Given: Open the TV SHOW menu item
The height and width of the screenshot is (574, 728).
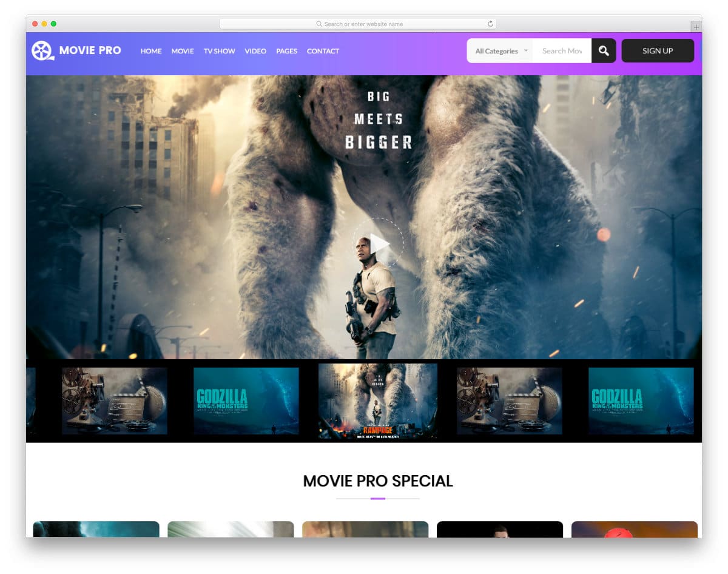Looking at the screenshot, I should pos(219,51).
